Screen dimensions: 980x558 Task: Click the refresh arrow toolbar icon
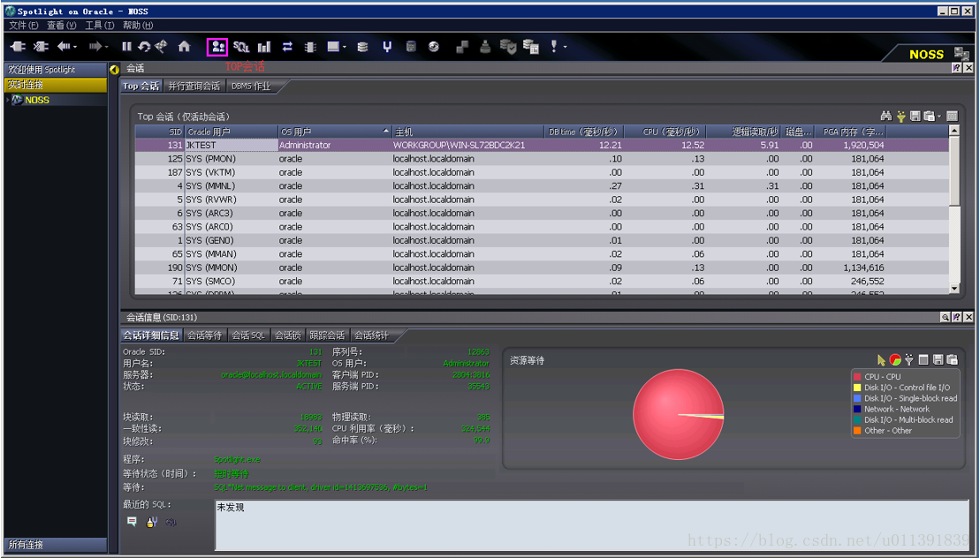click(x=144, y=46)
